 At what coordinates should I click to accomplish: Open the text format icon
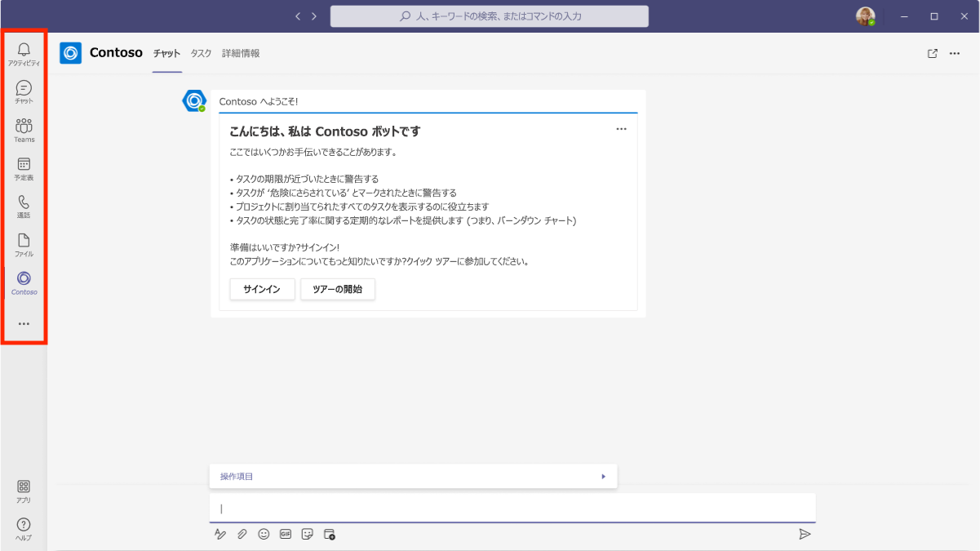click(220, 534)
